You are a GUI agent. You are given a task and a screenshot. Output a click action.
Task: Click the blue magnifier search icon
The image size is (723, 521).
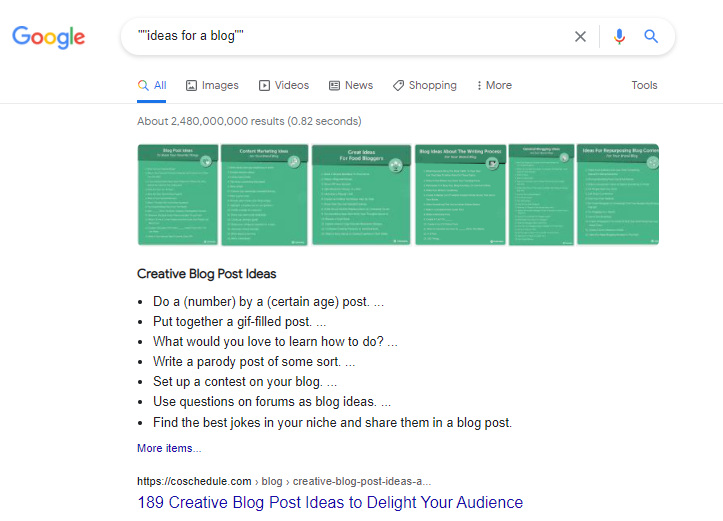(x=651, y=37)
